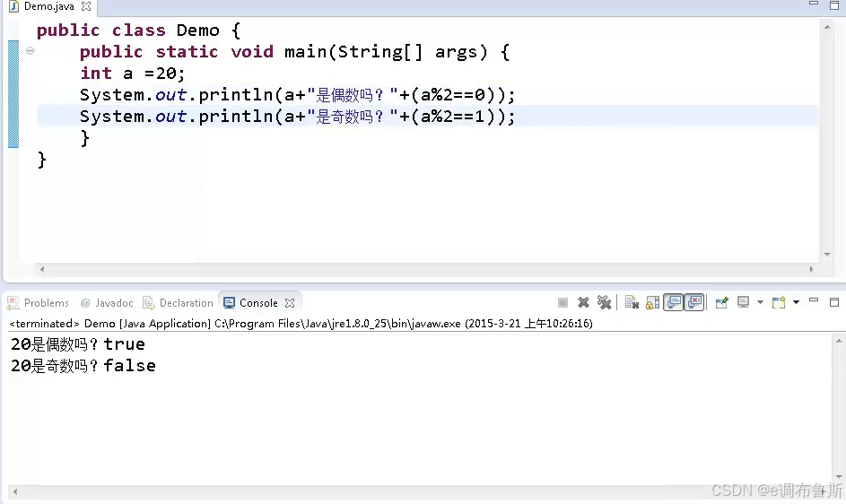Select the Console tab
This screenshot has width=846, height=504.
coord(258,303)
